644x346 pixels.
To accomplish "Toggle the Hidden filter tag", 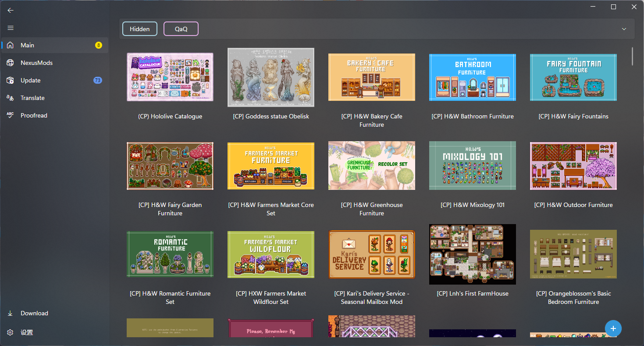I will click(140, 29).
